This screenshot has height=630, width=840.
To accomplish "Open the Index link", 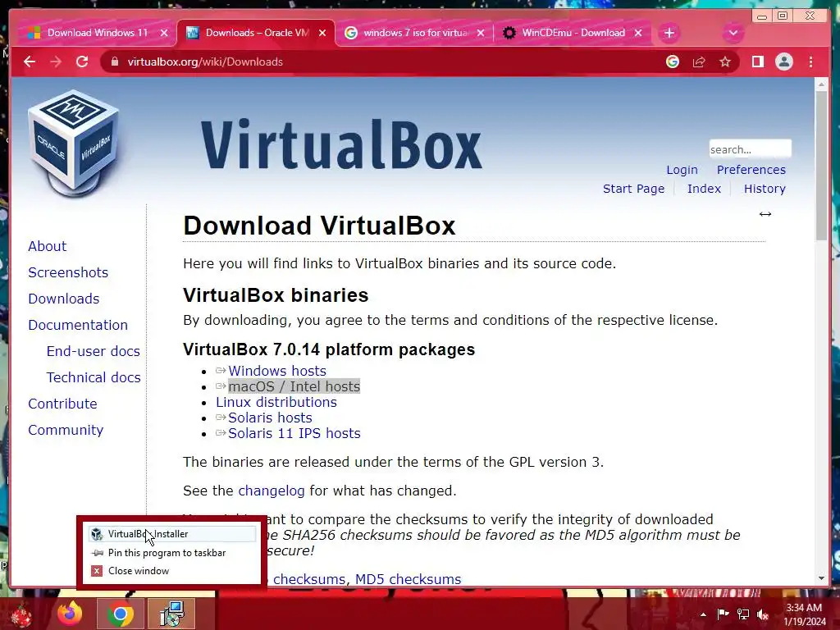I will 704,189.
